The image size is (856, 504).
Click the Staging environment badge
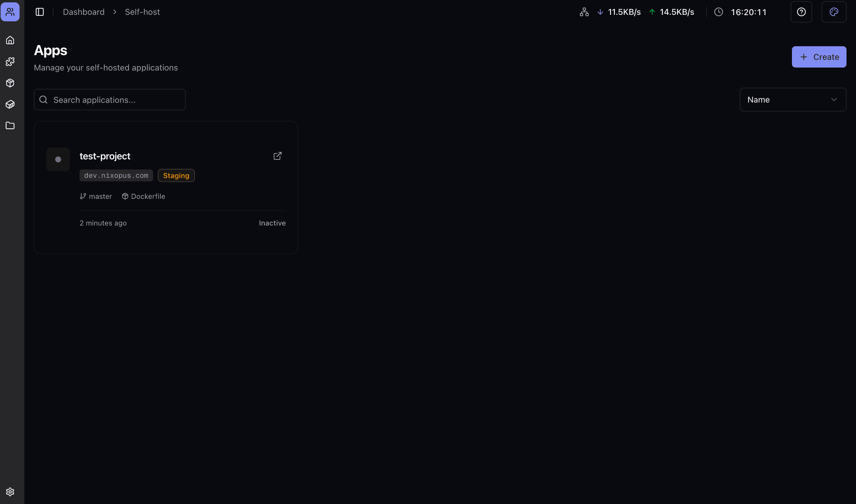click(x=176, y=175)
